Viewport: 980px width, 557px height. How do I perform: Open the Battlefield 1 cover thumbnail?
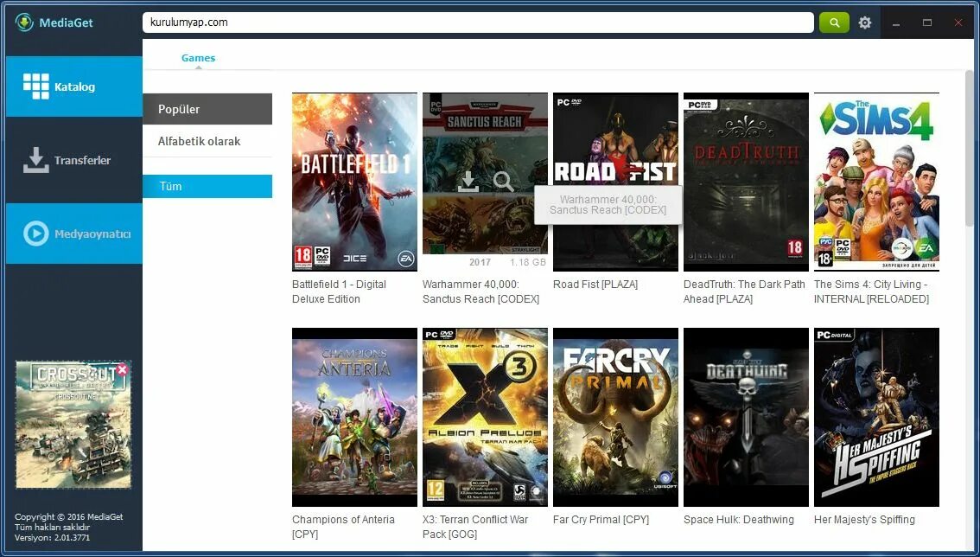(x=354, y=182)
